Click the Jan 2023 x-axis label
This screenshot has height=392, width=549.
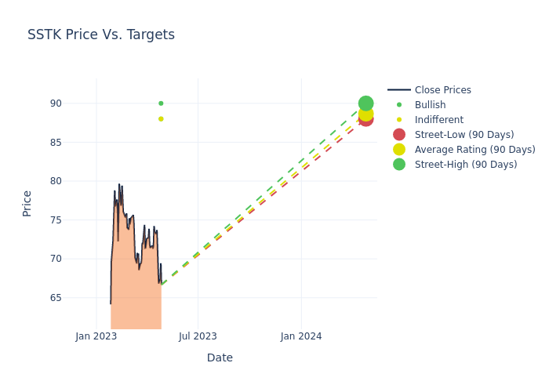[96, 336]
